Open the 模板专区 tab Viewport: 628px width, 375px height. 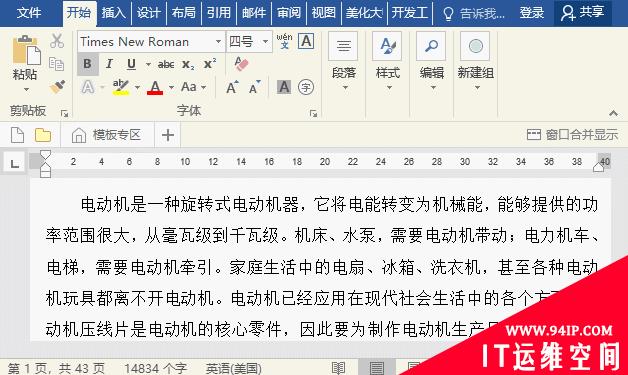(107, 135)
